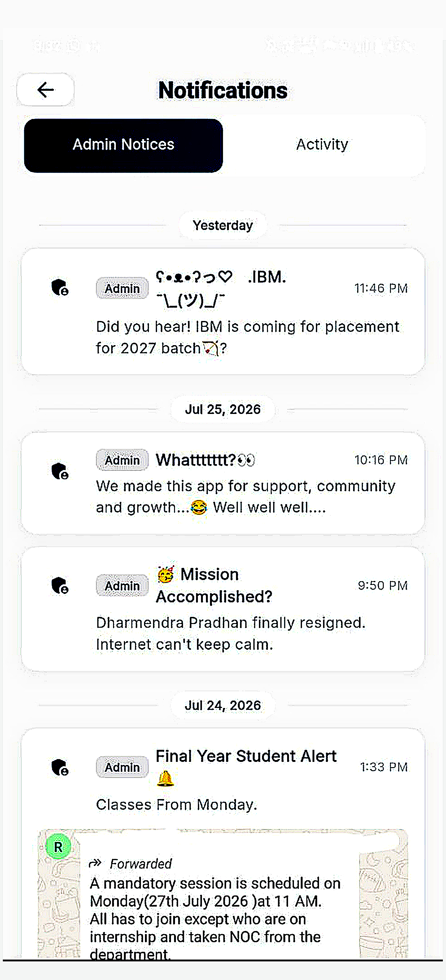Open the IBM placement notice card

[x=223, y=311]
